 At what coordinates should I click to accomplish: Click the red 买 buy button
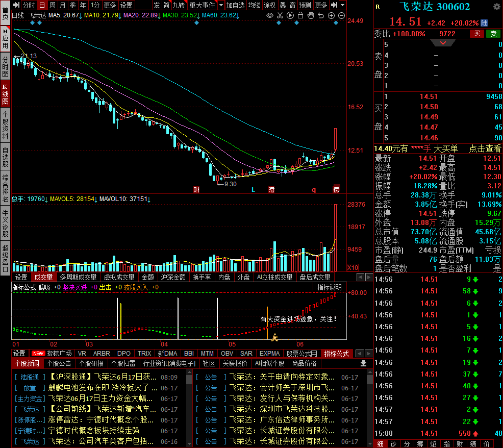pyautogui.click(x=477, y=34)
